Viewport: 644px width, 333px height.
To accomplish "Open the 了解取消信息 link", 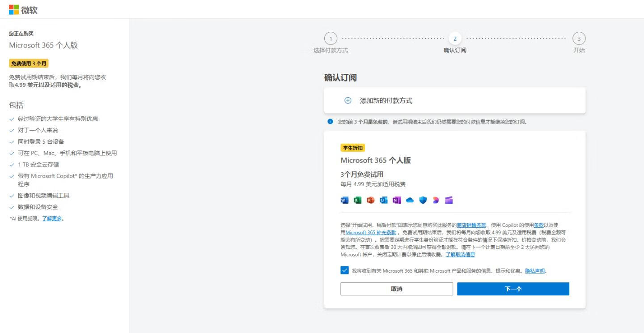I will (x=460, y=255).
